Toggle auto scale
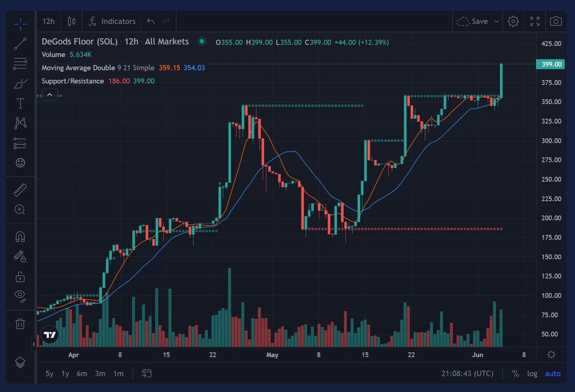This screenshot has height=392, width=575. [x=552, y=373]
